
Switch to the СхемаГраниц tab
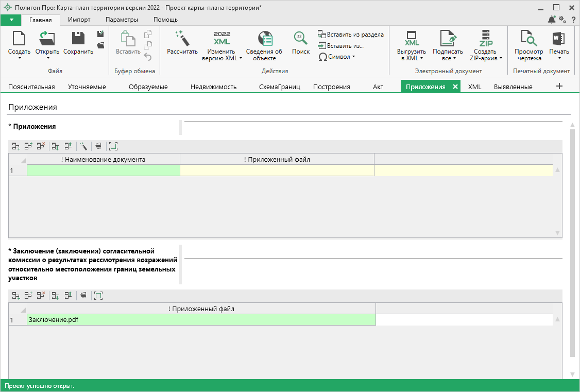(x=279, y=87)
